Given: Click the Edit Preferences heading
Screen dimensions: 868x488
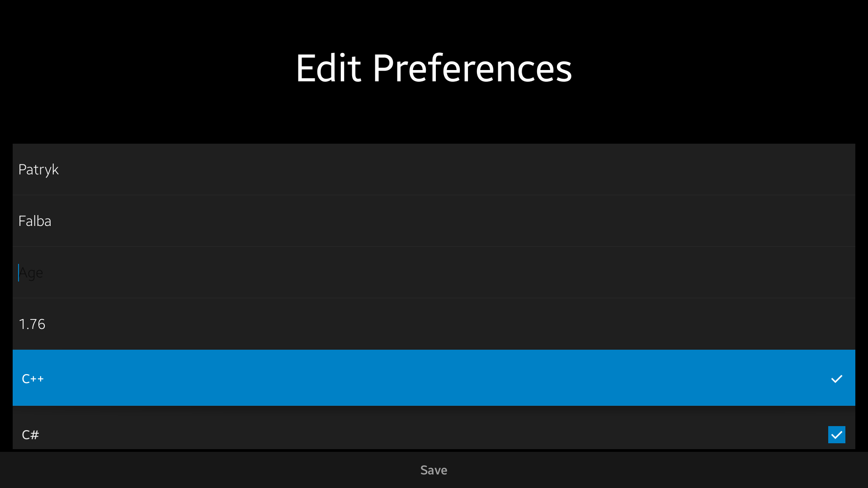Looking at the screenshot, I should pyautogui.click(x=434, y=68).
